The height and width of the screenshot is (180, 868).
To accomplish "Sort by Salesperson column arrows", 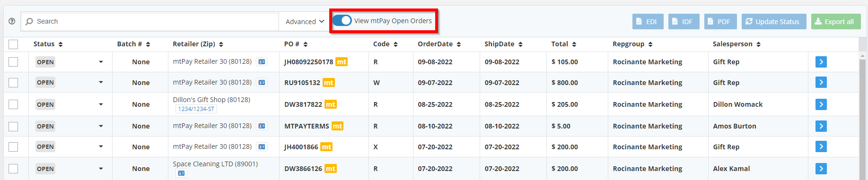I will (758, 44).
